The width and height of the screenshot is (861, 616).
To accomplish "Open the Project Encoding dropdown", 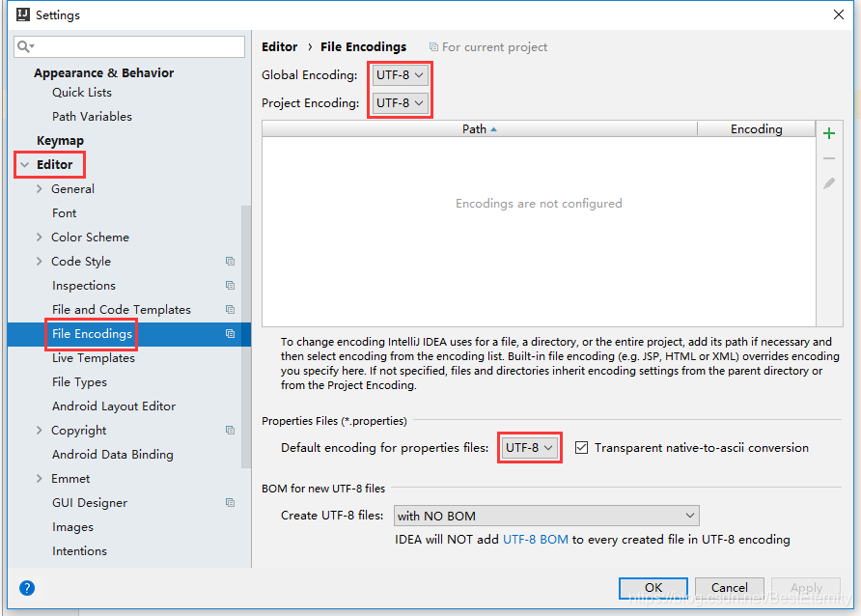I will [x=400, y=103].
